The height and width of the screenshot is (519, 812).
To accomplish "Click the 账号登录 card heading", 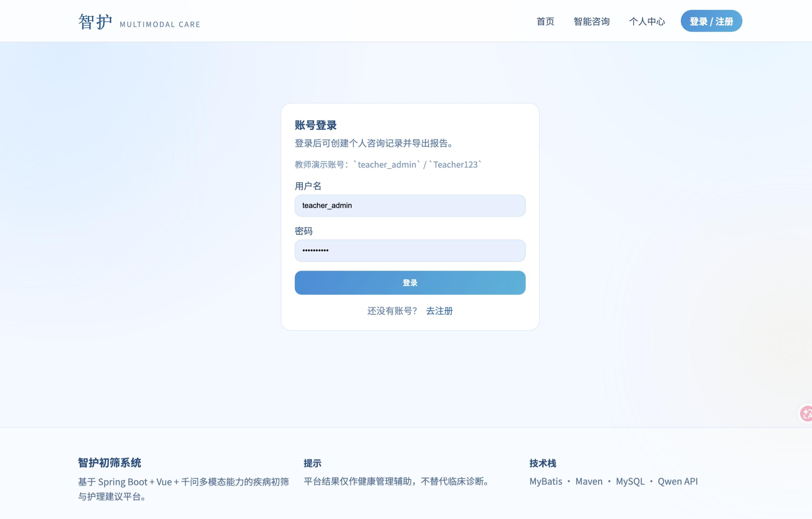I will [x=316, y=125].
